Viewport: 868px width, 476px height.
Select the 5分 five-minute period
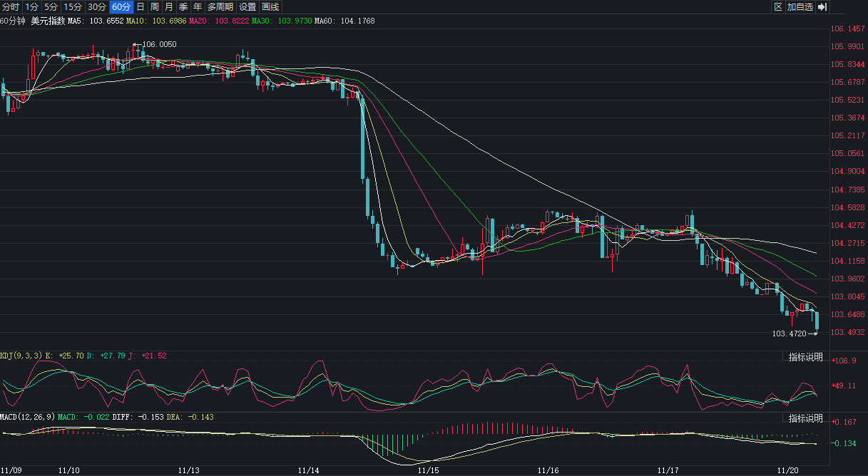(51, 7)
